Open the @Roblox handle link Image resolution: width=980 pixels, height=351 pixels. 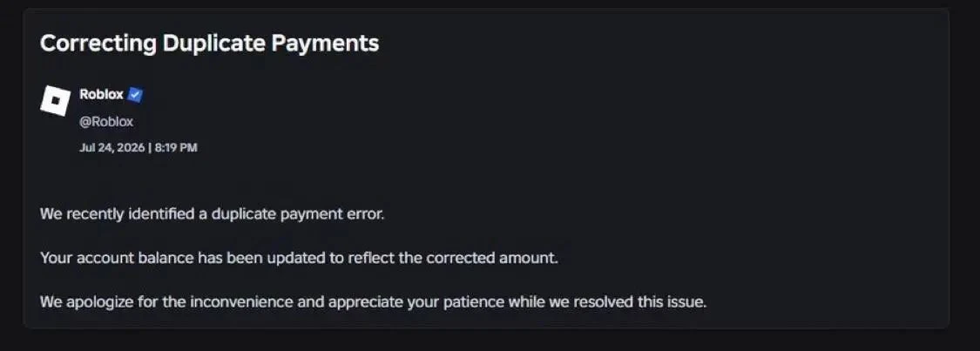[x=106, y=122]
